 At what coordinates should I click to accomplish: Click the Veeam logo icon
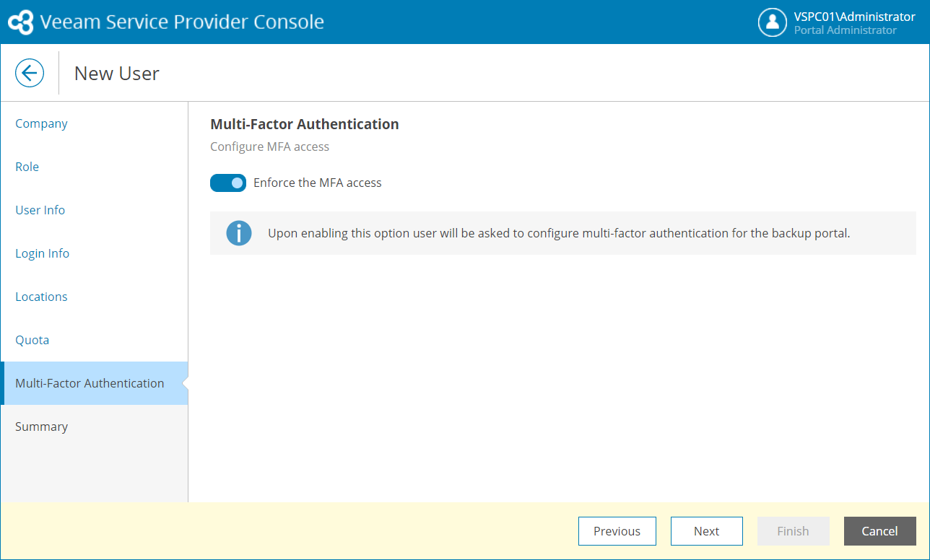[x=21, y=22]
